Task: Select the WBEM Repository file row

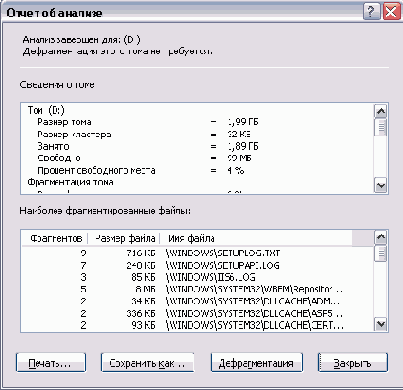Action: click(x=197, y=289)
